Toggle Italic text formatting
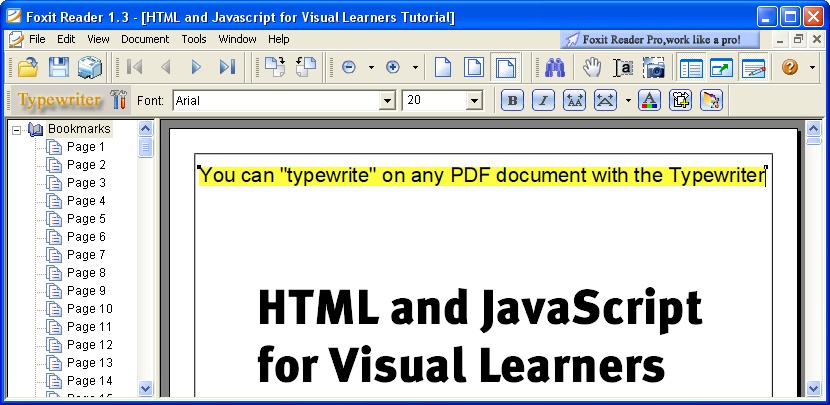The width and height of the screenshot is (830, 405). [543, 100]
